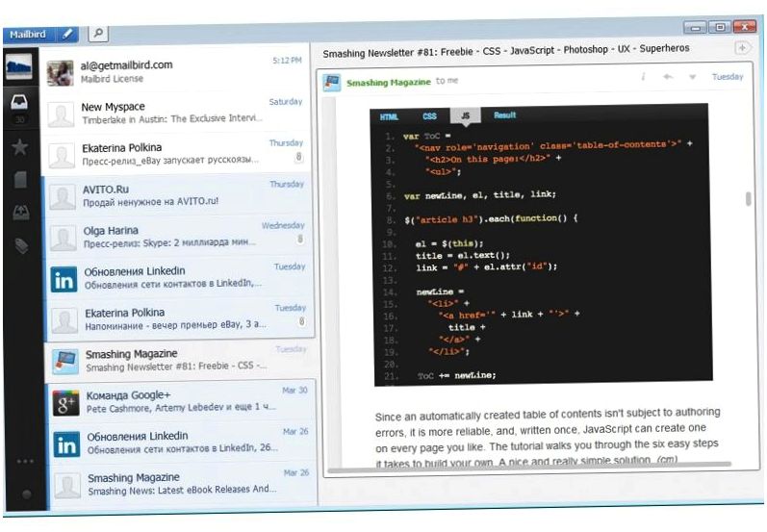Click the plus icon beside email subject
The height and width of the screenshot is (532, 767).
click(743, 48)
